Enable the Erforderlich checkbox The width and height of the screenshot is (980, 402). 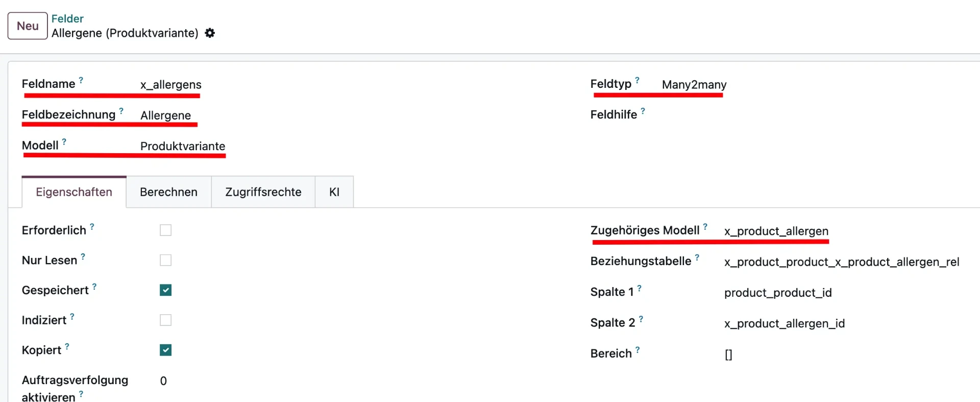[x=165, y=230]
